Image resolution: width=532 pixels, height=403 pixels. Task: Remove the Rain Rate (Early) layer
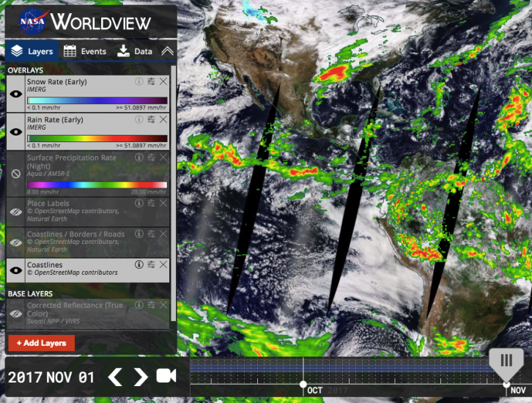[x=163, y=119]
